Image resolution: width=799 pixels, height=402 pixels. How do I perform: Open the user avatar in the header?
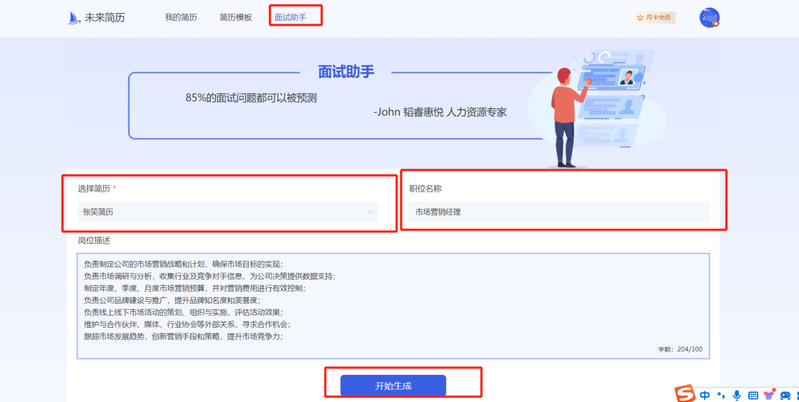coord(709,18)
